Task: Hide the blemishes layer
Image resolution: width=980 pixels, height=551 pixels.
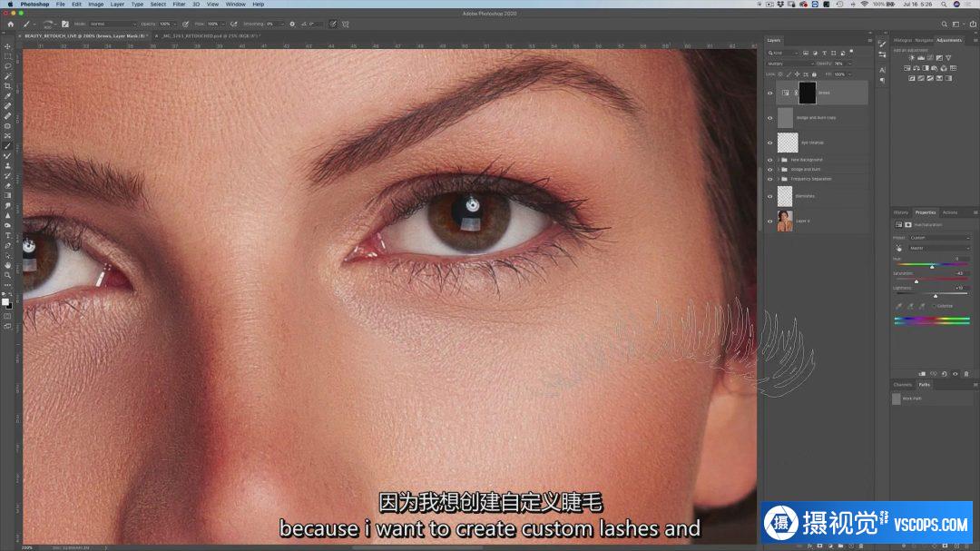Action: click(770, 196)
